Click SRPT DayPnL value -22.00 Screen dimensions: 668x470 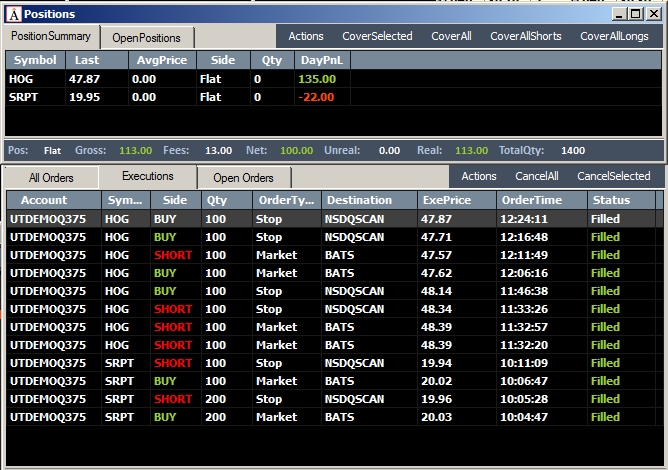tap(316, 97)
